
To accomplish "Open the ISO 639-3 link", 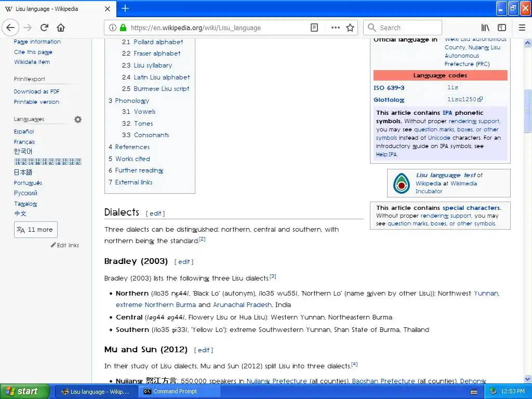I will pyautogui.click(x=389, y=87).
